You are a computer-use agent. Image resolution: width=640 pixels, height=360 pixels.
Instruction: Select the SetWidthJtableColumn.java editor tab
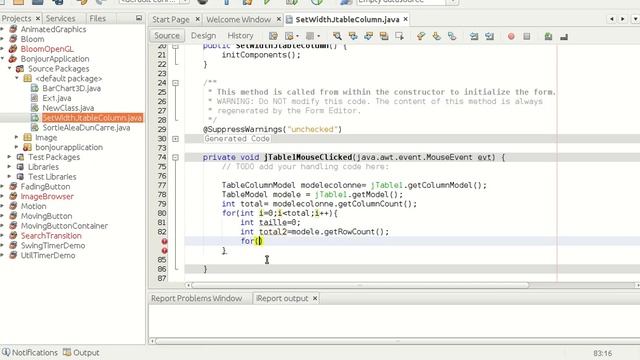pos(347,19)
